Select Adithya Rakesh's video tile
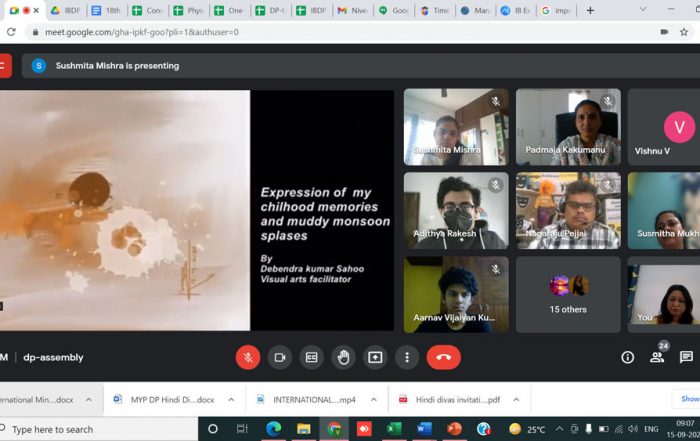 tap(456, 211)
